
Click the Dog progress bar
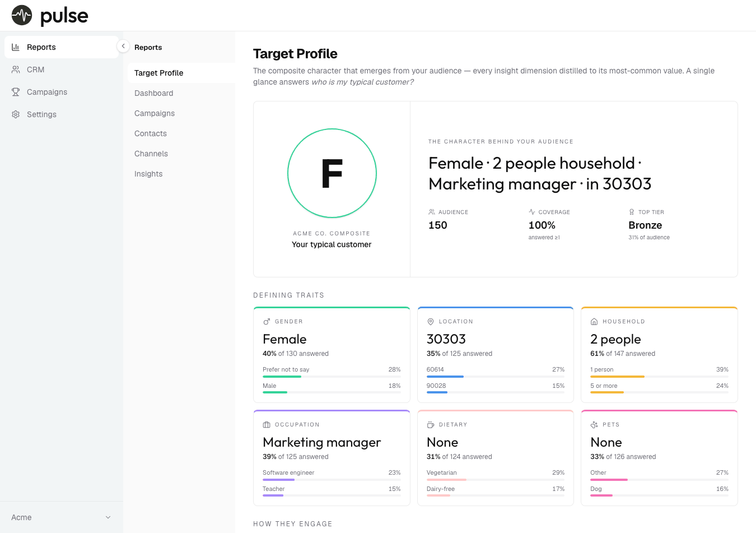[659, 495]
